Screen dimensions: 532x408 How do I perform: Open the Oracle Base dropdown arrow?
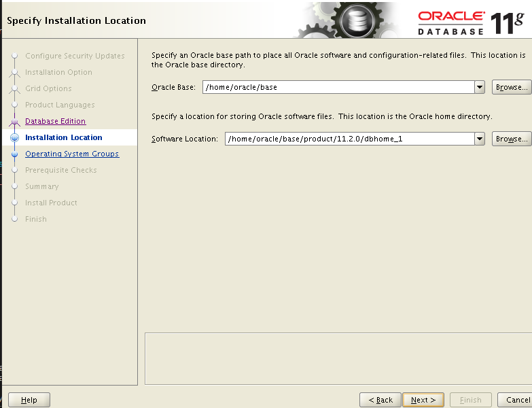pyautogui.click(x=480, y=87)
